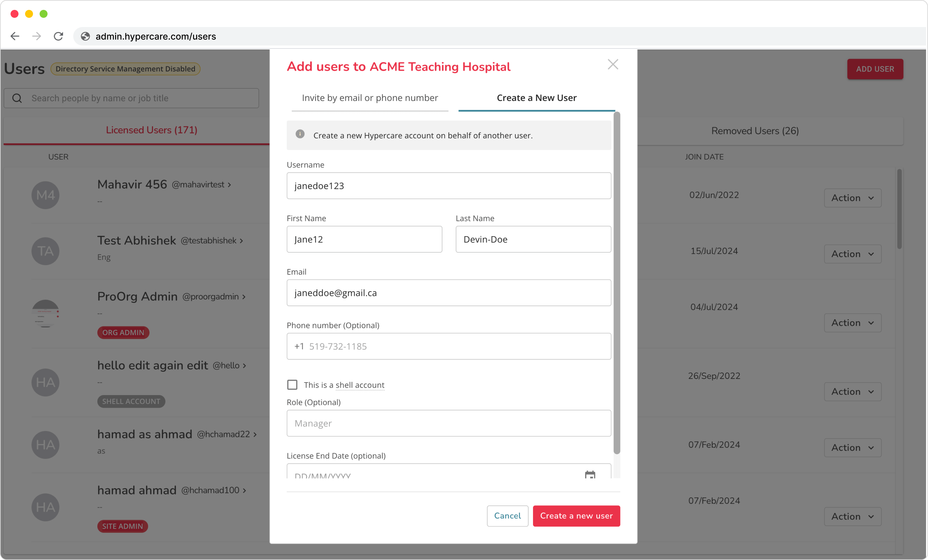Check the shell account checkbox
Screen dimensions: 928x560
pyautogui.click(x=292, y=385)
